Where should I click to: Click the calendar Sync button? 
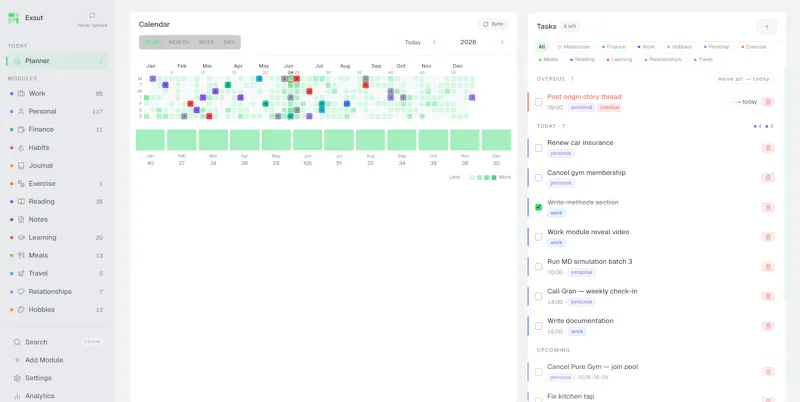pos(493,24)
